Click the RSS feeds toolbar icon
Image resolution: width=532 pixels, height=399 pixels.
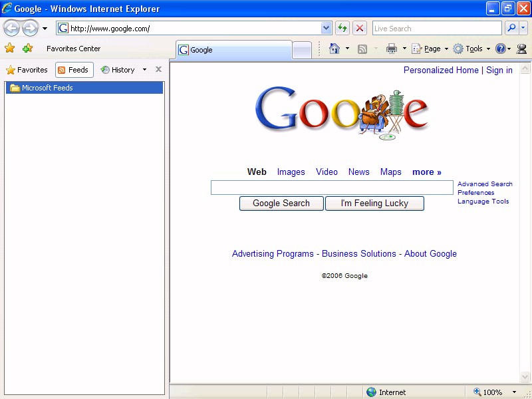pyautogui.click(x=362, y=49)
